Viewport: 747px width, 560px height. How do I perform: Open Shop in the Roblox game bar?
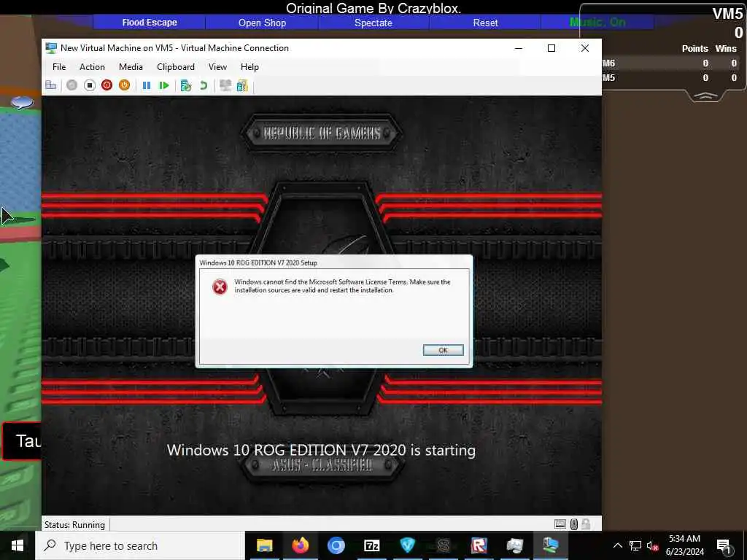coord(262,23)
